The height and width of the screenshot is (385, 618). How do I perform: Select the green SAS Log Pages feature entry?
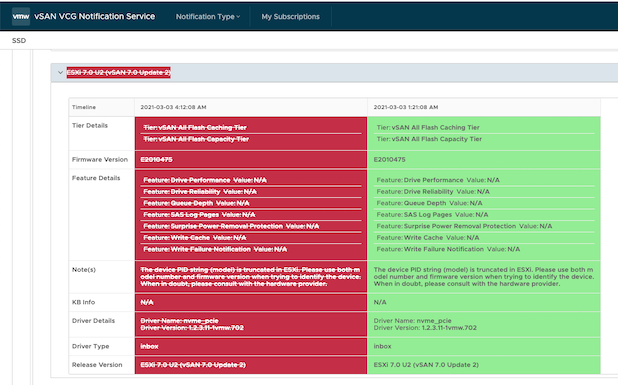(432, 214)
